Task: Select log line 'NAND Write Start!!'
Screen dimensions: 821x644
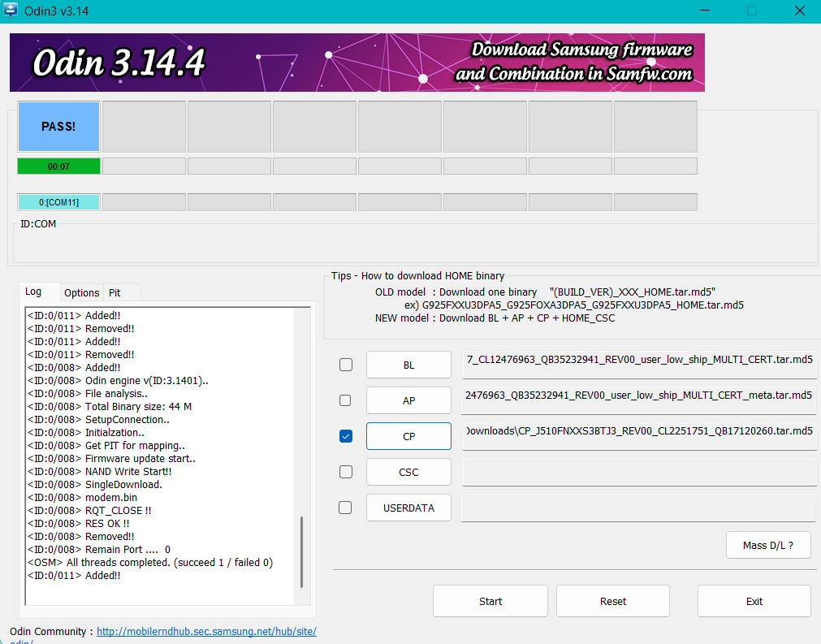Action: tap(100, 471)
